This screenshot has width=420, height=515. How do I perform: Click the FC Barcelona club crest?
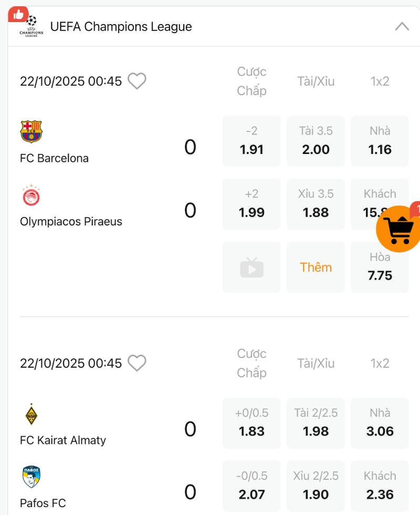(31, 131)
